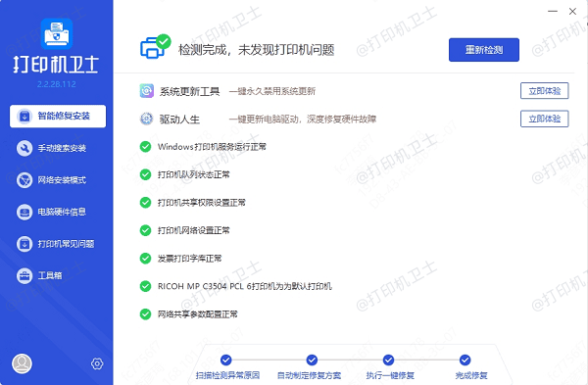Open 电脑硬件信息 menu item
The height and width of the screenshot is (385, 588).
coord(58,212)
